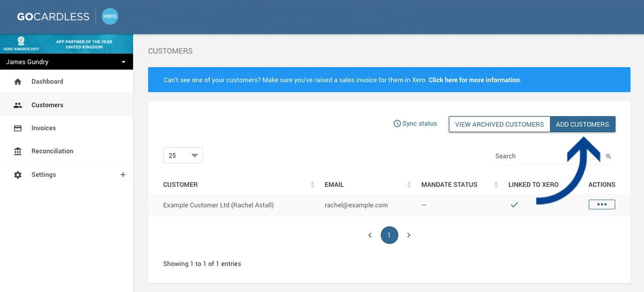
Task: Click the GoCardless logo
Action: point(53,17)
